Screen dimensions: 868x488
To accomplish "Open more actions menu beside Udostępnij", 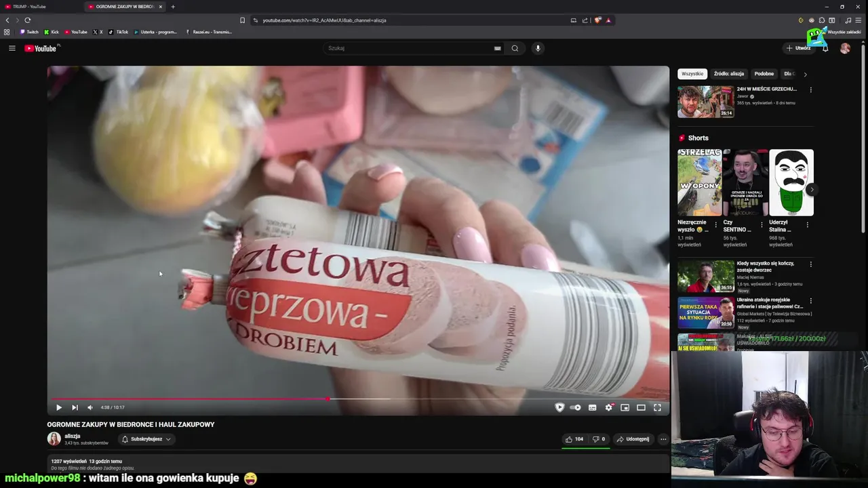I will pyautogui.click(x=663, y=439).
